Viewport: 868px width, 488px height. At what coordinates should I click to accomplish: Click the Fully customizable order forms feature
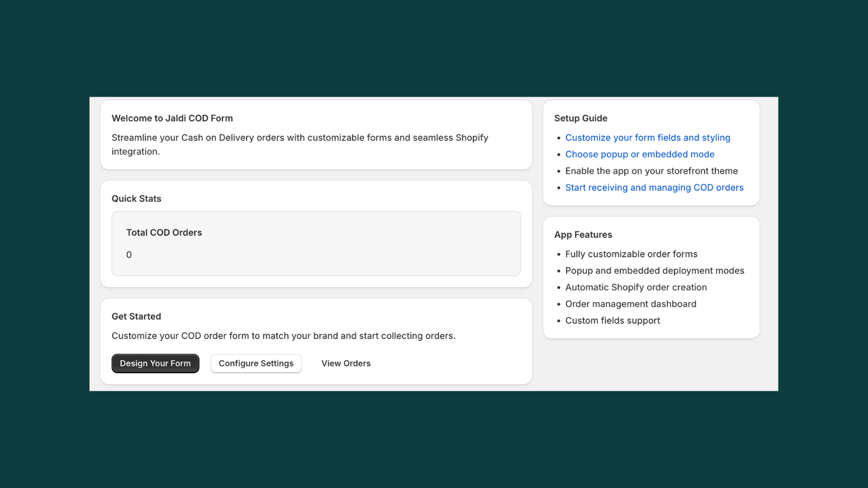(631, 254)
